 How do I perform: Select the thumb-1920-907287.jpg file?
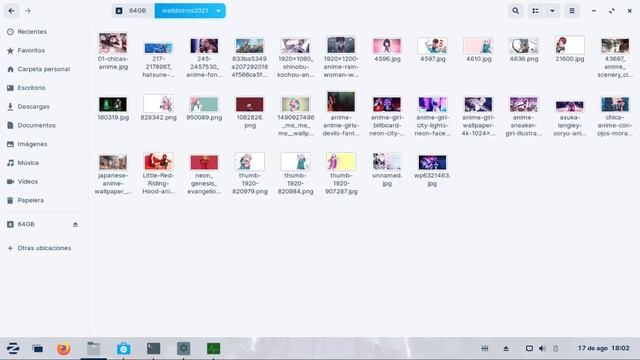(341, 161)
